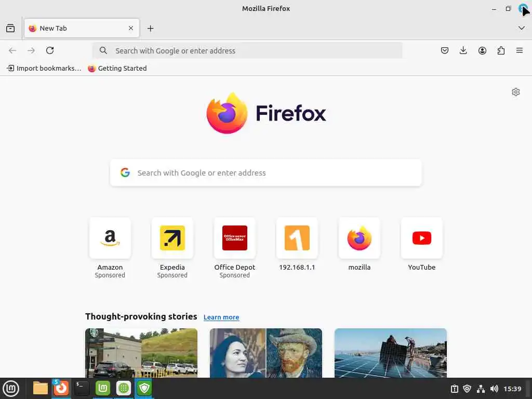
Task: Open a new tab with plus button
Action: [150, 29]
